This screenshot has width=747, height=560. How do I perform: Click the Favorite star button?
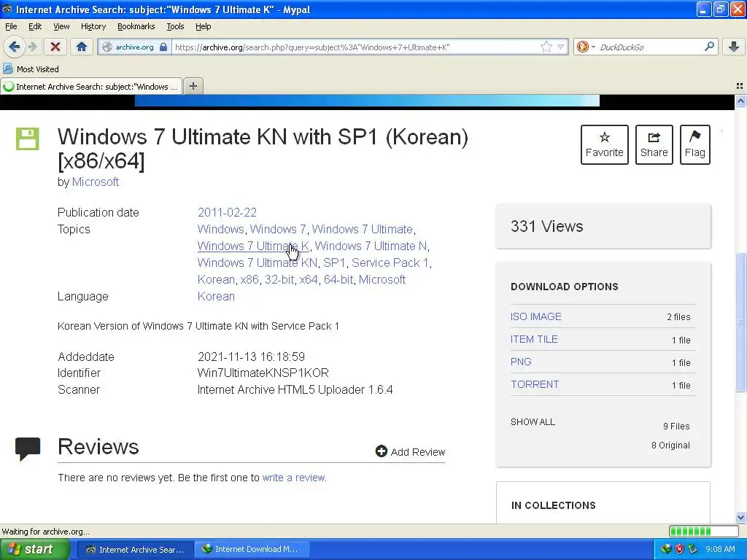604,145
